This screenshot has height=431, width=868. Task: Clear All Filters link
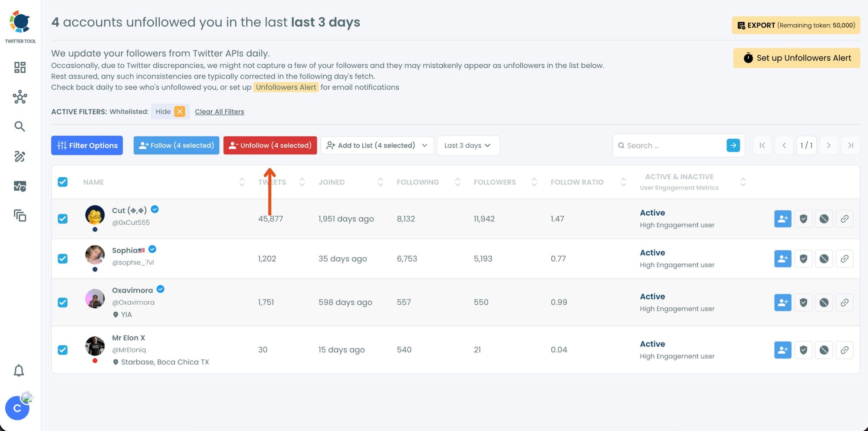pyautogui.click(x=220, y=112)
